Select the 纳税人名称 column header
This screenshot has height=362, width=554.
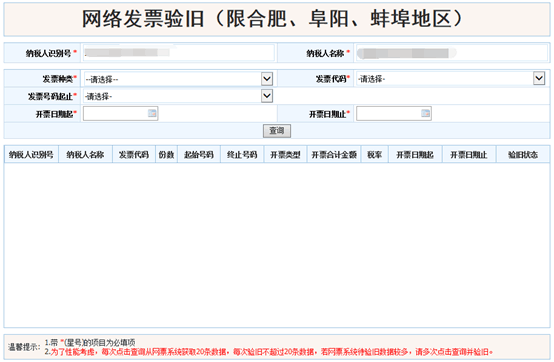point(85,155)
